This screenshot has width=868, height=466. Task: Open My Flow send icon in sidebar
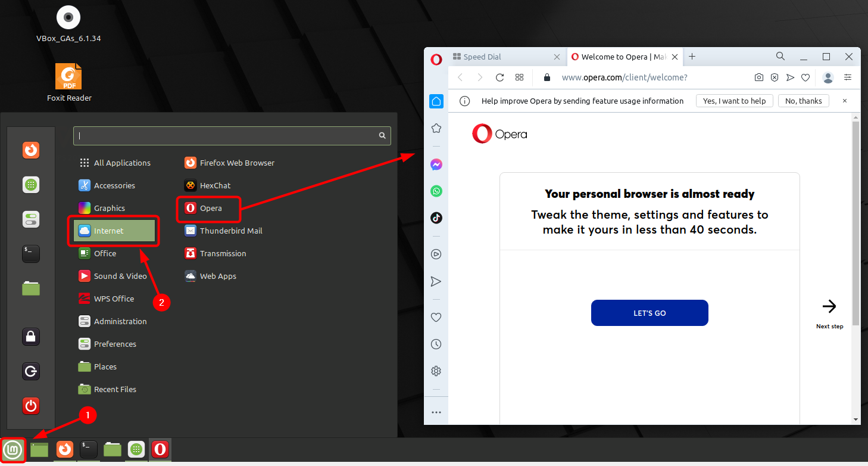pos(436,281)
